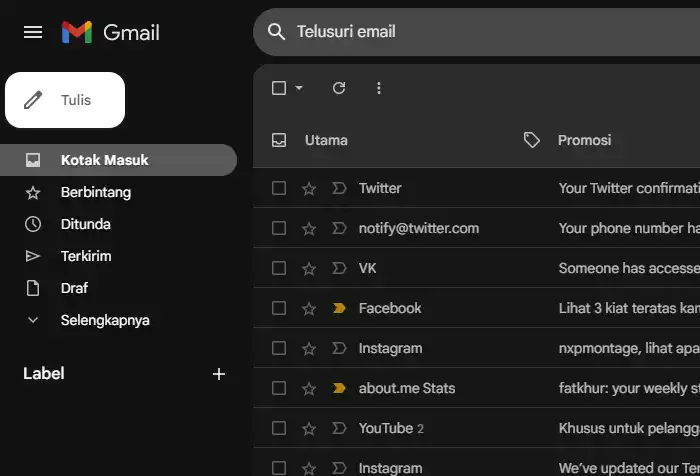Select the Facebook email checkbox
This screenshot has width=700, height=476.
click(x=279, y=308)
